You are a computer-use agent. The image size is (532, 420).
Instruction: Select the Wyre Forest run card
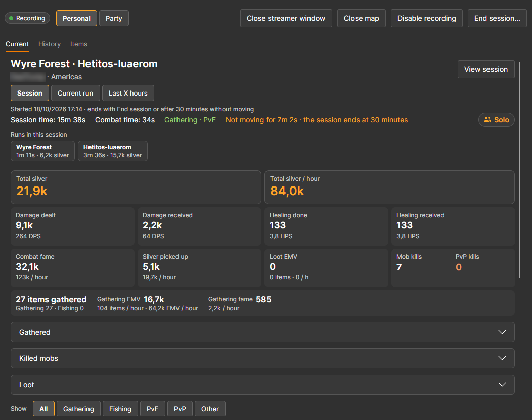[x=42, y=151]
